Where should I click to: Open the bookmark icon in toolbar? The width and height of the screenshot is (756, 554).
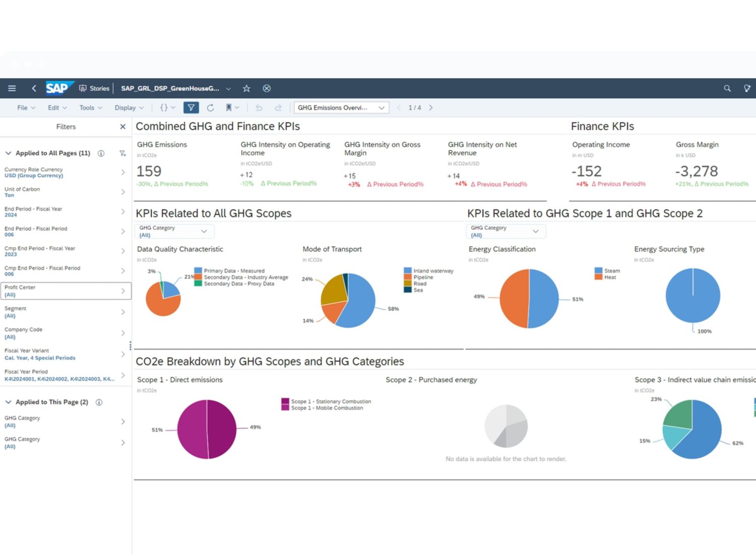(229, 108)
